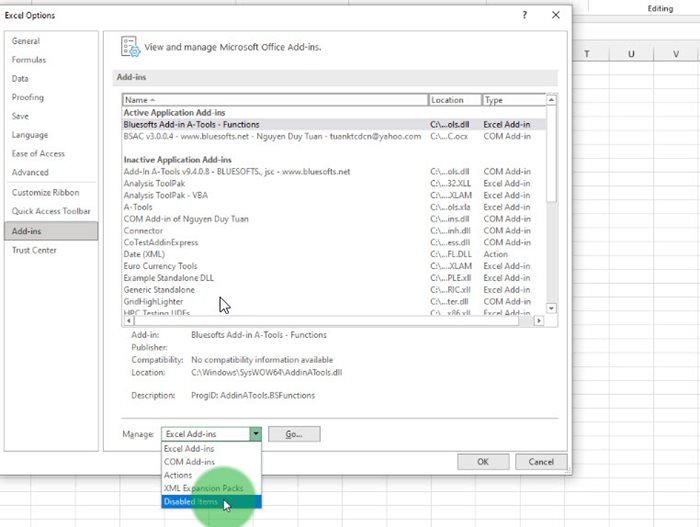Select column T header in Excel

pos(587,54)
